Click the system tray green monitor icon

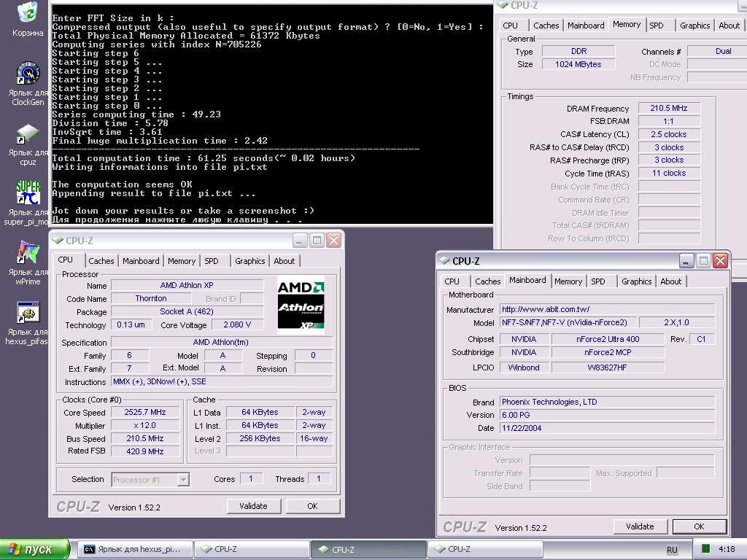pos(706,548)
